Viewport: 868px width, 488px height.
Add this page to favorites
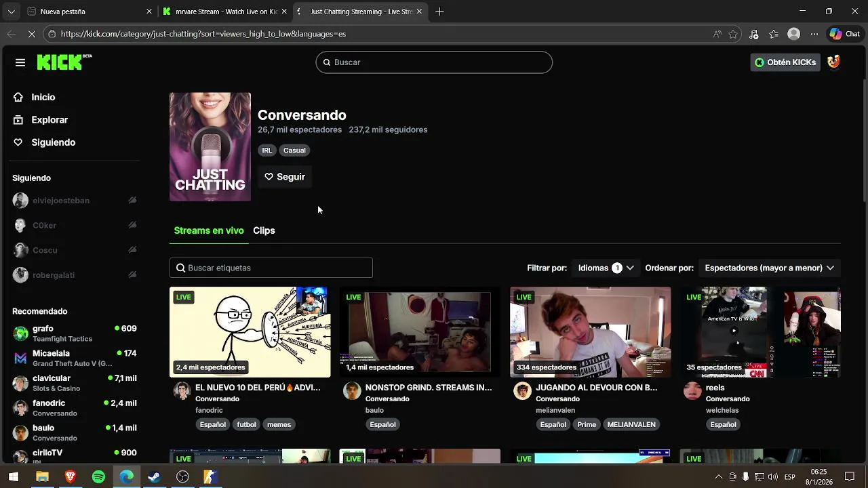point(733,34)
